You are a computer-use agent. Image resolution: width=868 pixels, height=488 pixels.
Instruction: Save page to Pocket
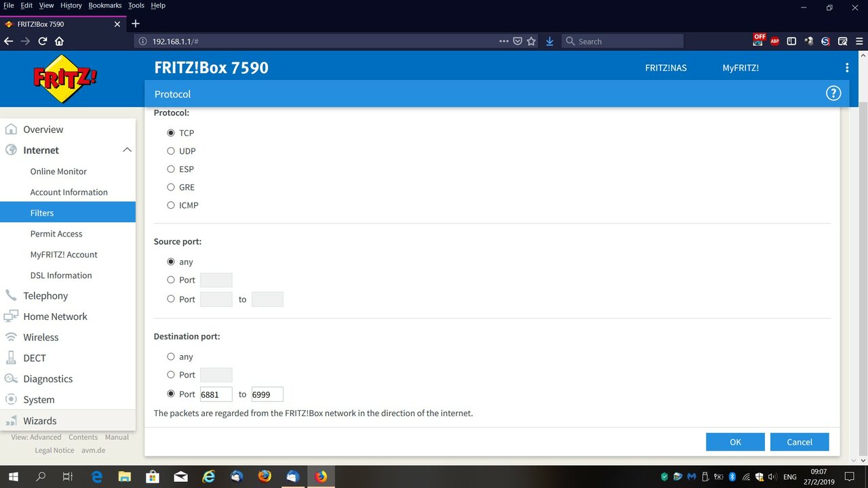pyautogui.click(x=517, y=41)
